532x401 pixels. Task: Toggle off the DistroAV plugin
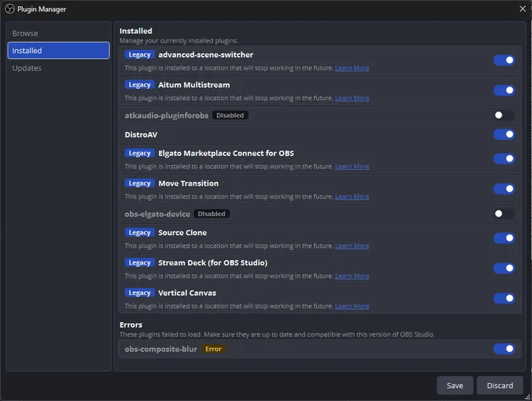coord(504,134)
